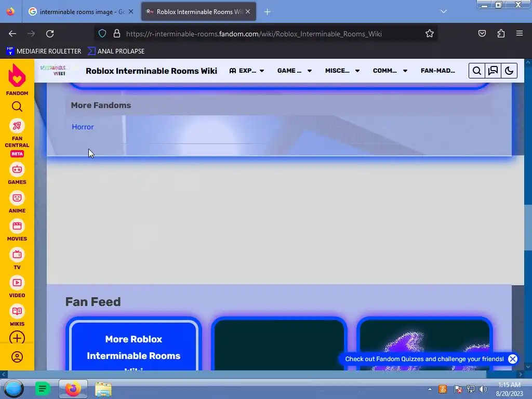
Task: Click the wiki header search magnifier
Action: (x=477, y=71)
